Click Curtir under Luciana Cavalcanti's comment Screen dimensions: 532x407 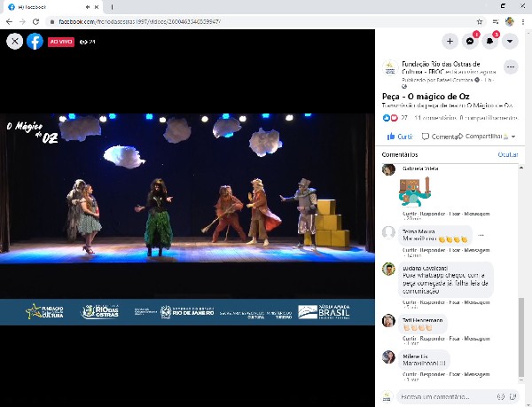pyautogui.click(x=410, y=302)
